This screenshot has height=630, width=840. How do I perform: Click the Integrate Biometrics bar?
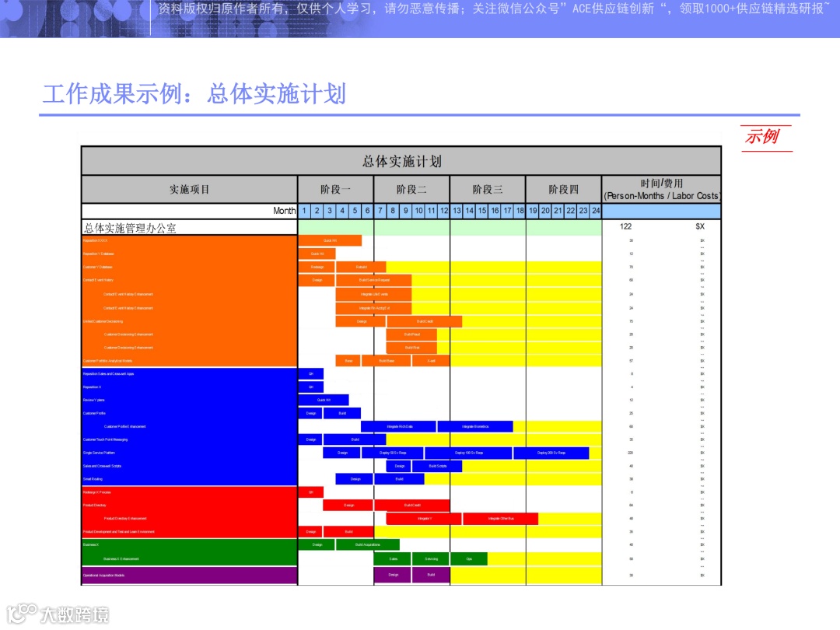coord(475,426)
